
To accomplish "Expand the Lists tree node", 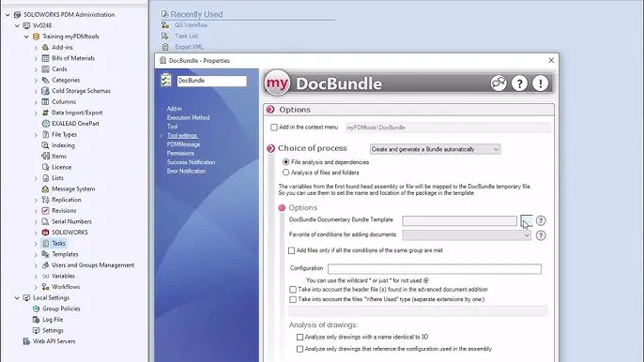I will coord(36,178).
